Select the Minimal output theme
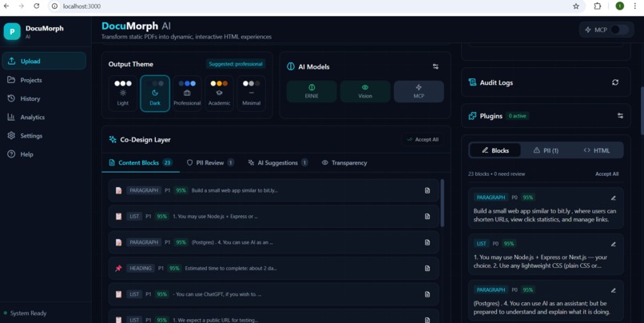The height and width of the screenshot is (323, 644). [251, 94]
